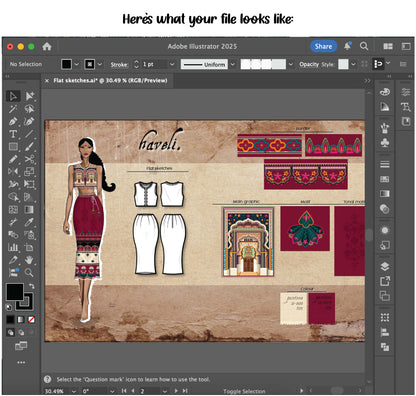
Task: Click the Home icon
Action: [47, 46]
